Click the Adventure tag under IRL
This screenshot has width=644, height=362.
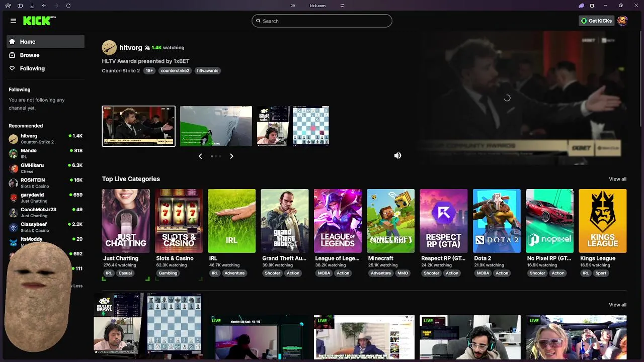(x=234, y=273)
